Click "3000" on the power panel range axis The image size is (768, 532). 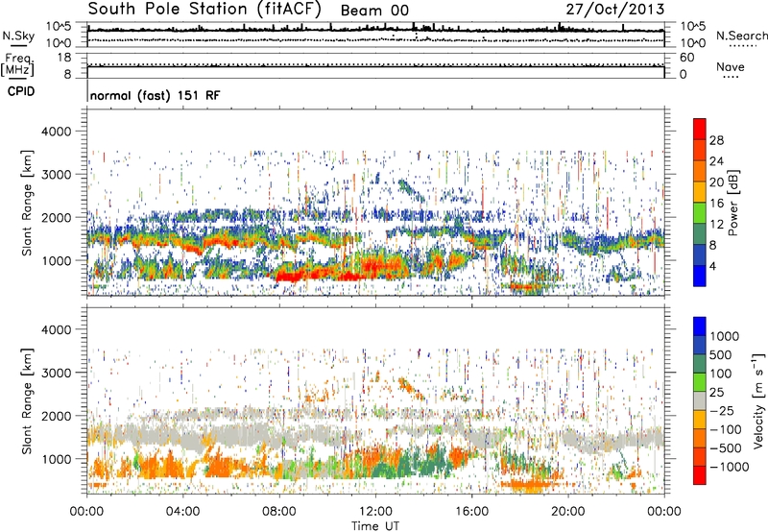[57, 175]
